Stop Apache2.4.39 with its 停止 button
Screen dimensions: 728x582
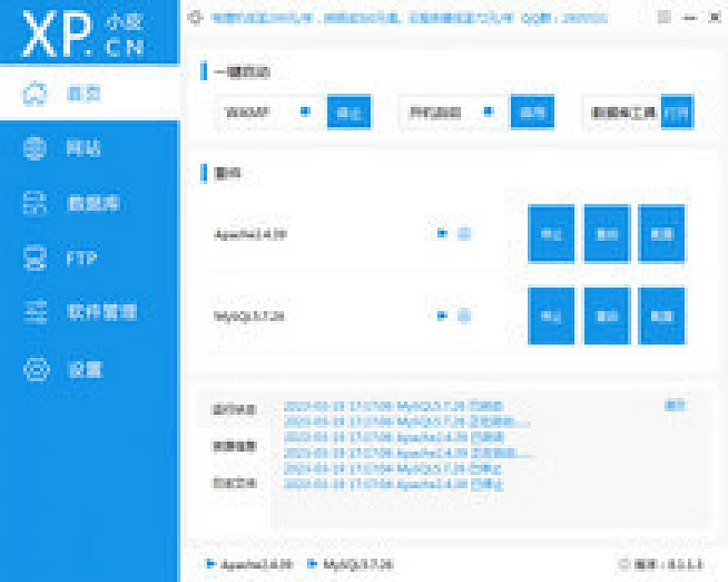(x=551, y=234)
